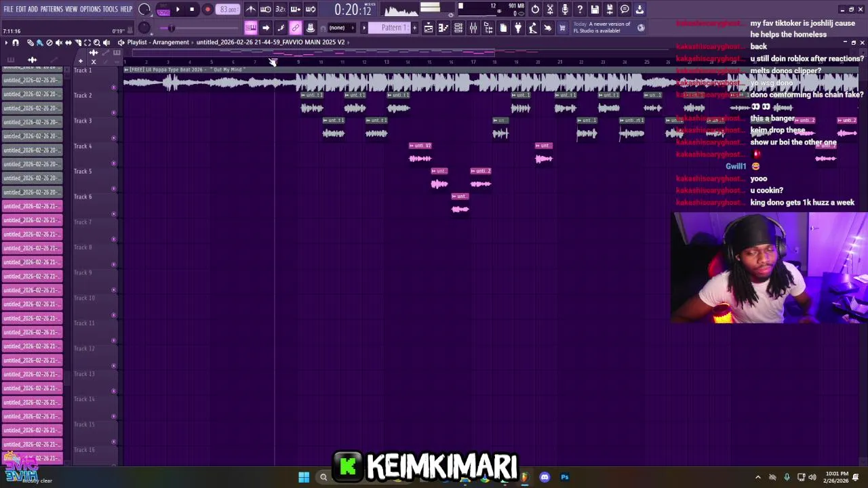Open the Piano roll view icon
The height and width of the screenshot is (488, 868).
[x=443, y=28]
